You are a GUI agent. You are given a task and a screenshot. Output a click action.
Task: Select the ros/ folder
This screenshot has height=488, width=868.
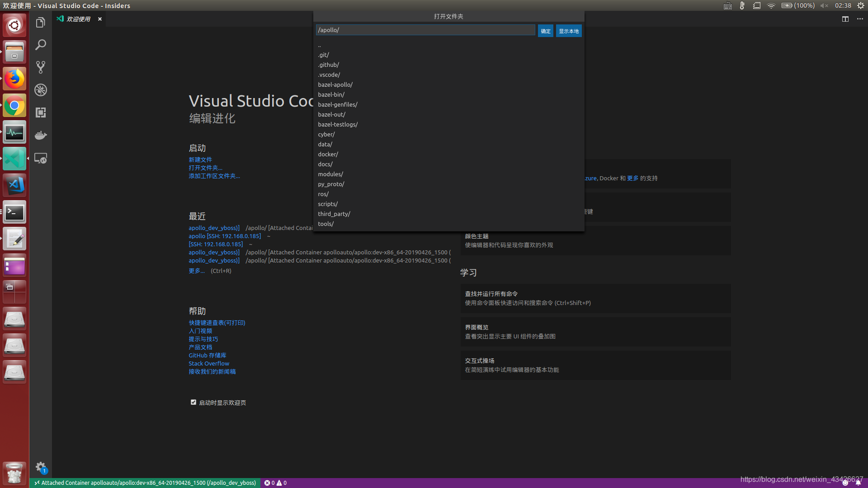(x=449, y=194)
